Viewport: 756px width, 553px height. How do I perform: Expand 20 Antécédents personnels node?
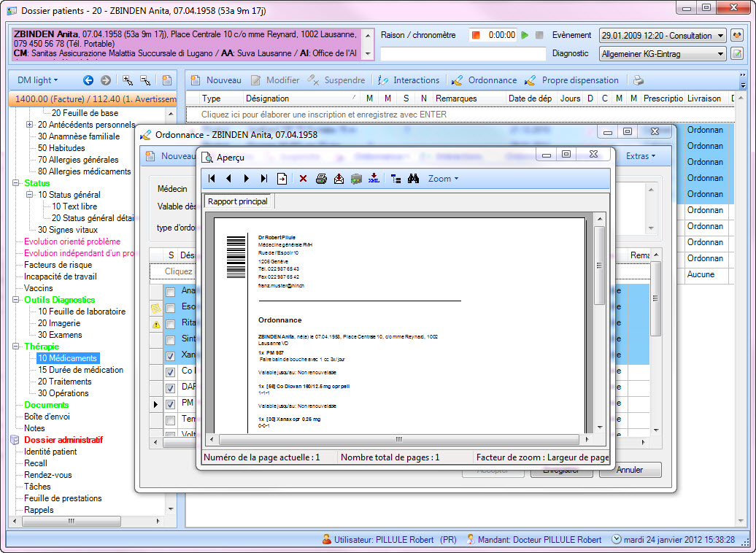click(29, 125)
